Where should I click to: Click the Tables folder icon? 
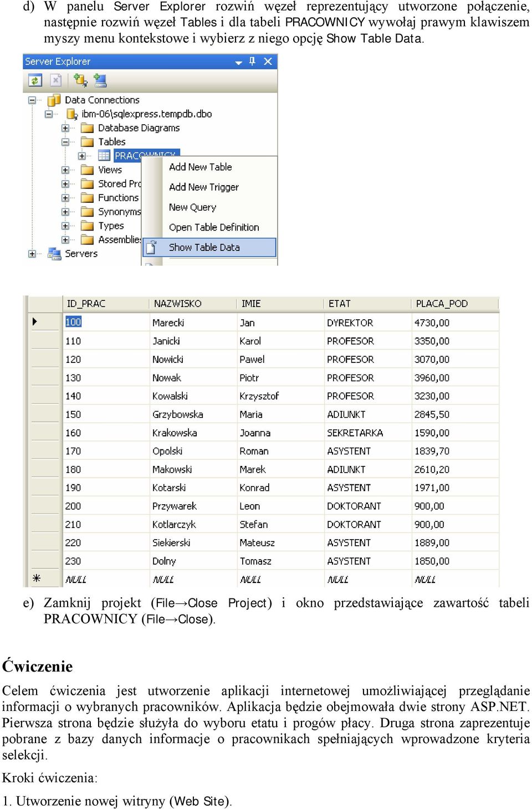[x=87, y=142]
